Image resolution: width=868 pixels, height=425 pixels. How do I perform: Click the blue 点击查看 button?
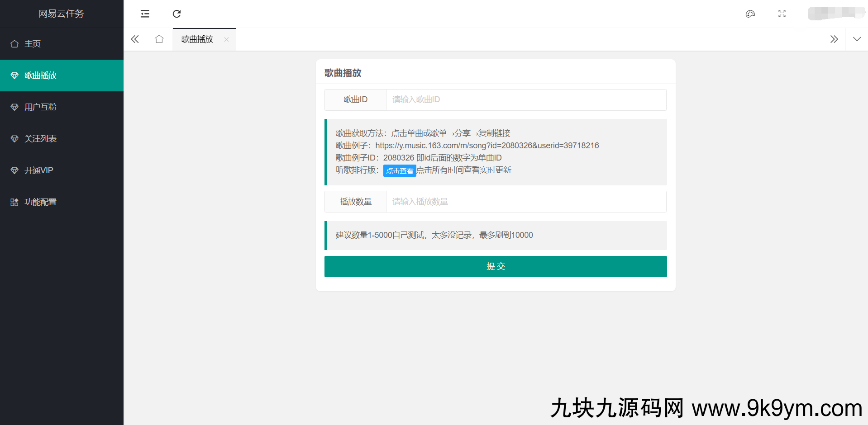[x=399, y=170]
